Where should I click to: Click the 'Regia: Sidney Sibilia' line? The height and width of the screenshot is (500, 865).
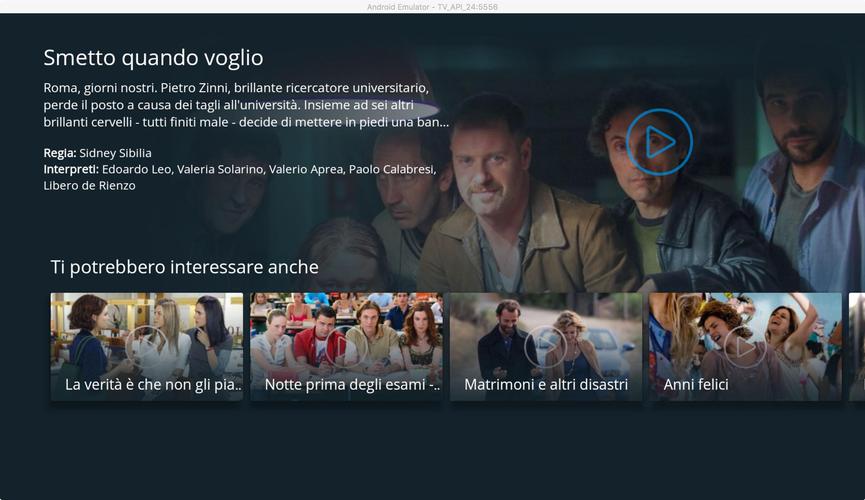click(x=98, y=153)
